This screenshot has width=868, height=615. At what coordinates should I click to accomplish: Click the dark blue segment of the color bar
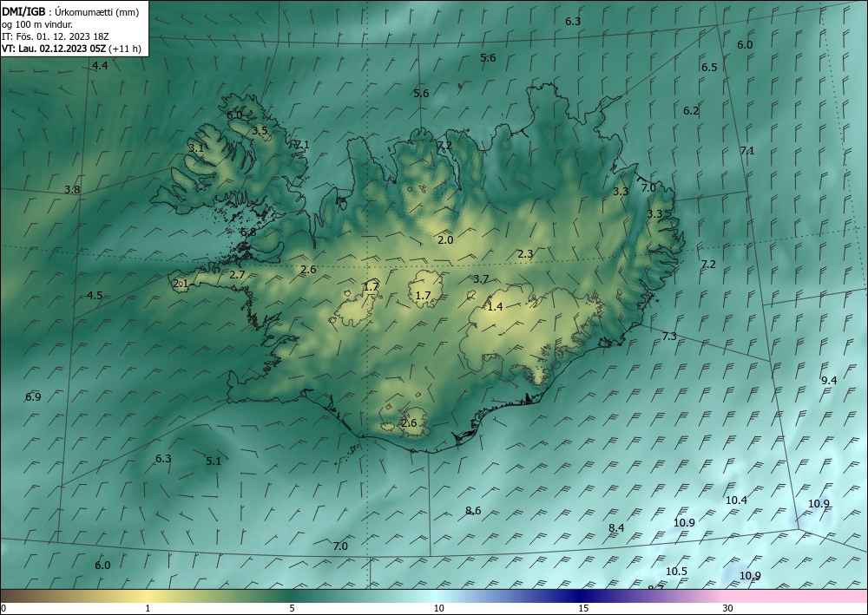578,596
